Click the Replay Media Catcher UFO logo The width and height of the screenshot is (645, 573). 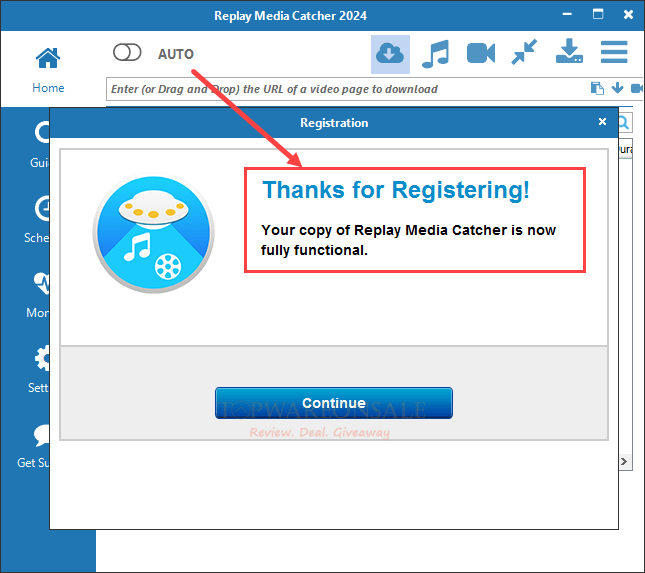(x=153, y=233)
